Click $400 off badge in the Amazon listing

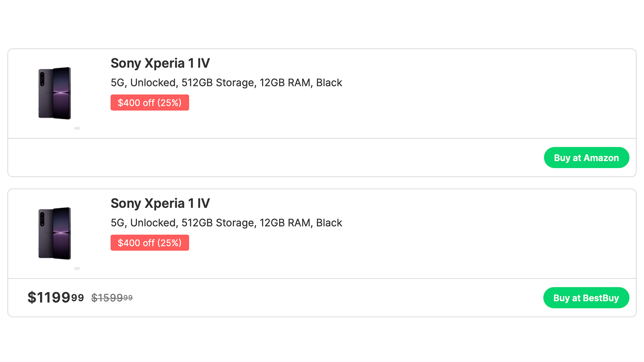[x=150, y=103]
